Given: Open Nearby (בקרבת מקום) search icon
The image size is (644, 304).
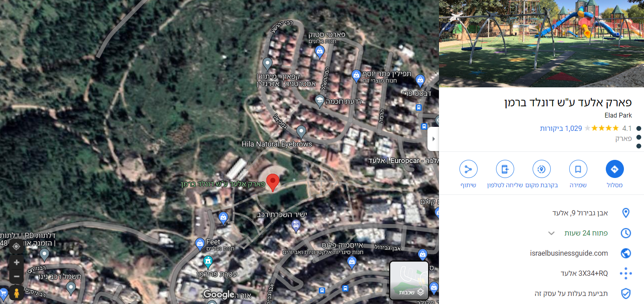Looking at the screenshot, I should coord(541,169).
